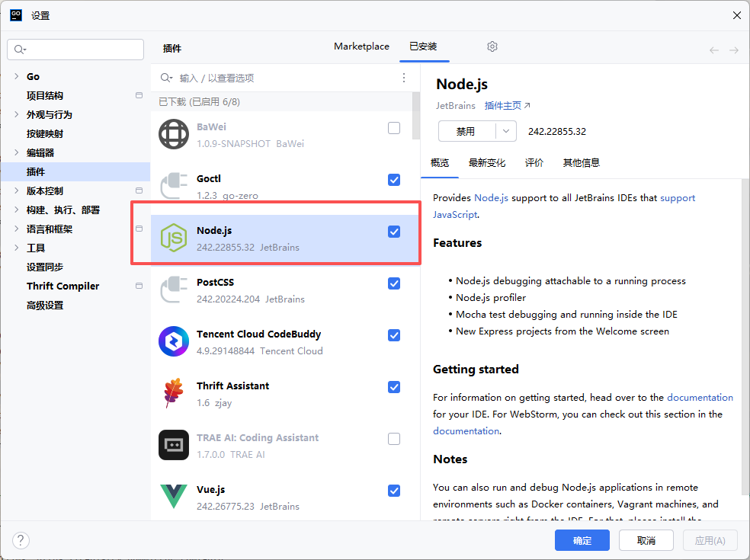Image resolution: width=750 pixels, height=560 pixels.
Task: Open the 评价 tab
Action: [534, 162]
